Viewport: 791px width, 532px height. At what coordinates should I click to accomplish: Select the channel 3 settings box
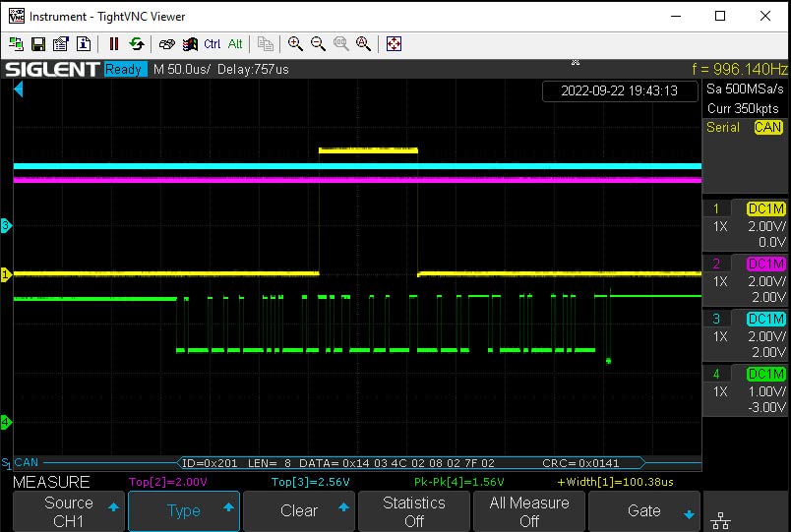point(744,335)
